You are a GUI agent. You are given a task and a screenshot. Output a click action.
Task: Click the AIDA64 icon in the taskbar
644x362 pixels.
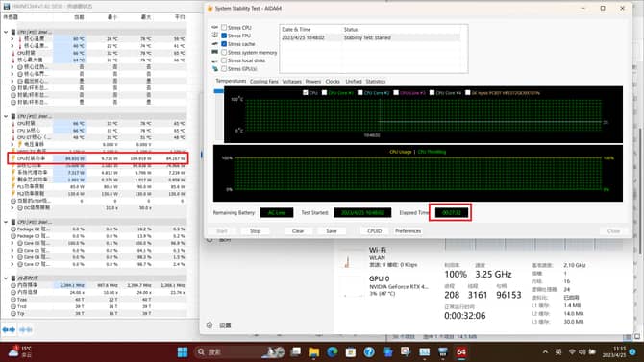pos(461,352)
